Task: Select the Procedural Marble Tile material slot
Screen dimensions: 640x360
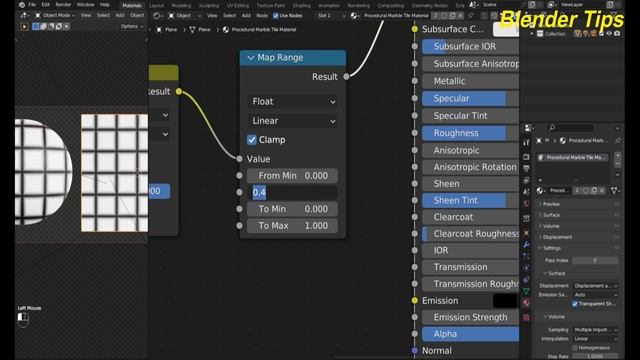Action: [x=573, y=157]
